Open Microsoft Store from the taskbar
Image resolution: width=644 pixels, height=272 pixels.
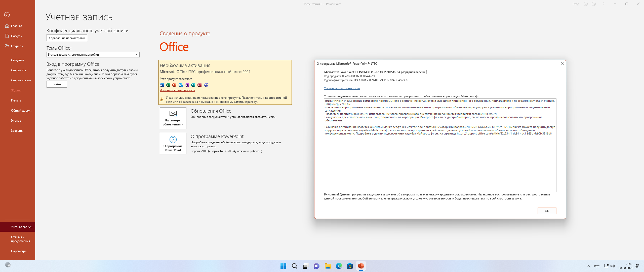coord(350,266)
